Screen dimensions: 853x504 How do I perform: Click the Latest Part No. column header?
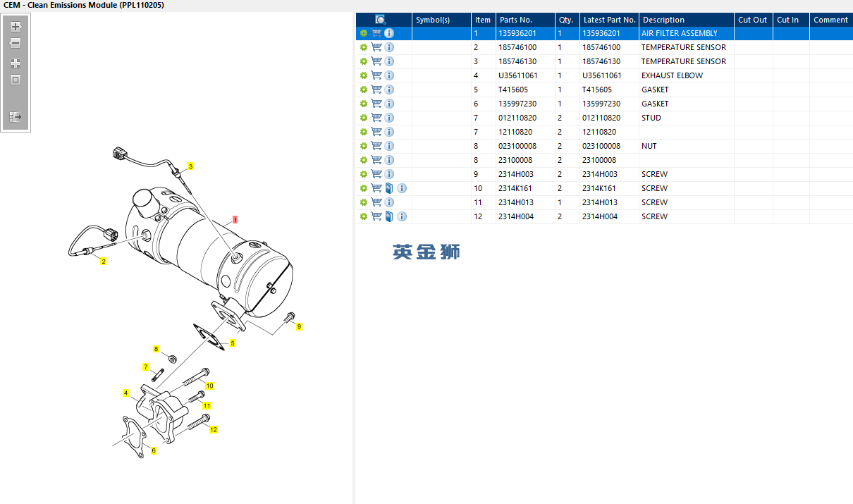coord(609,20)
